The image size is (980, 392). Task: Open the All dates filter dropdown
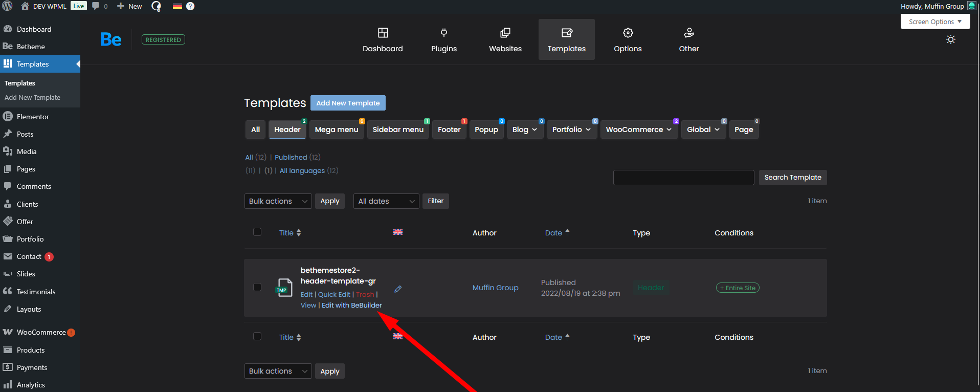(386, 201)
